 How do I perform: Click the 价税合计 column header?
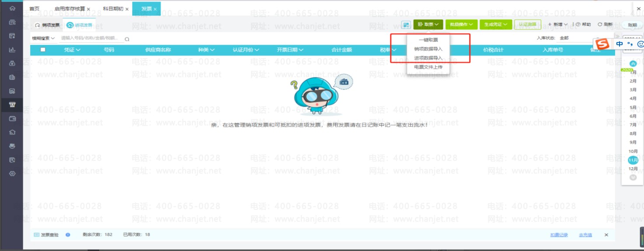[493, 50]
